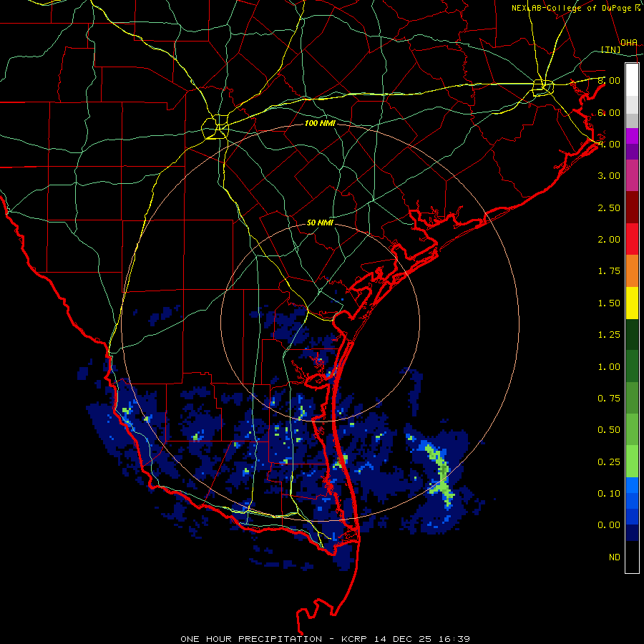Screen dimensions: 644x644
Task: Click the KCRP station identifier
Action: 355,639
